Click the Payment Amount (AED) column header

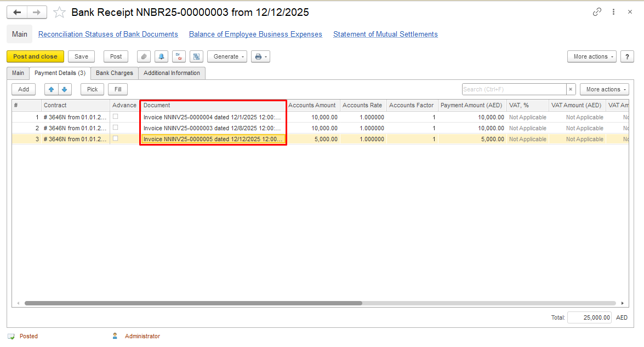tap(472, 106)
